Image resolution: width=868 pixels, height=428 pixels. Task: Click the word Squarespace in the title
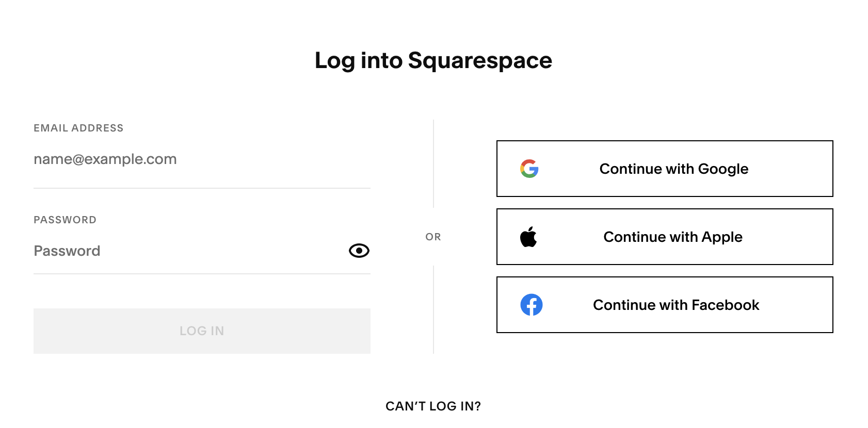click(480, 61)
